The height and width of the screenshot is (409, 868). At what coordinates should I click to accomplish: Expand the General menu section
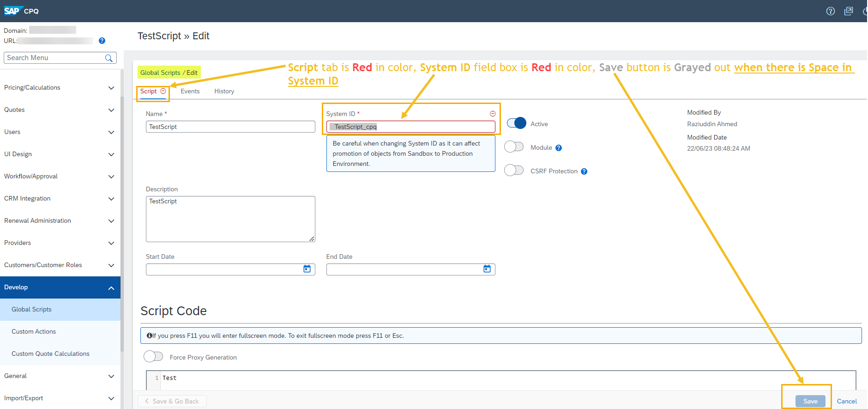point(60,376)
